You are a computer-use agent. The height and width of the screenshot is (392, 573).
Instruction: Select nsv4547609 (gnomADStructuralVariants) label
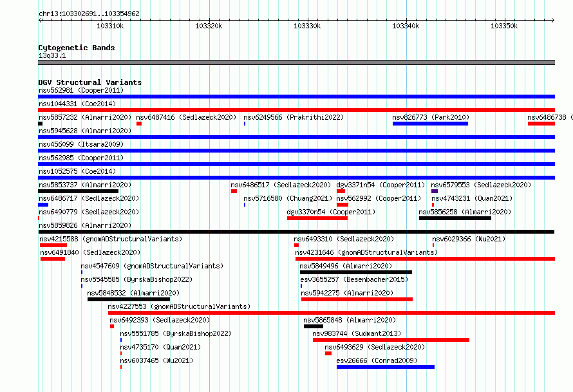pos(152,266)
